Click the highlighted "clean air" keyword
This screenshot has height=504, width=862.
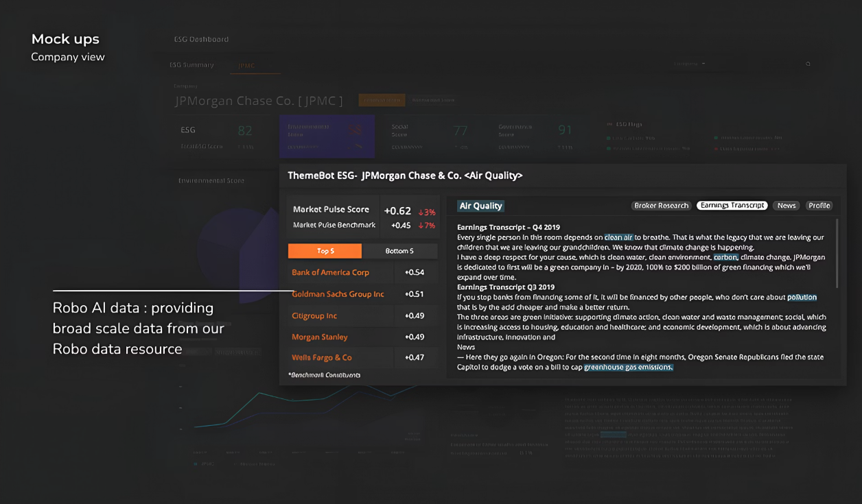tap(619, 237)
